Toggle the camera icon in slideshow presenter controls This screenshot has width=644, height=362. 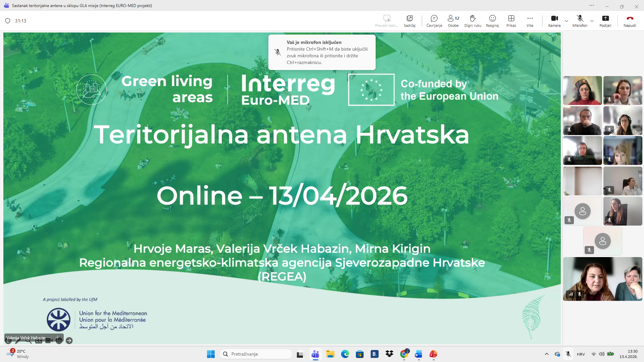coord(48,341)
